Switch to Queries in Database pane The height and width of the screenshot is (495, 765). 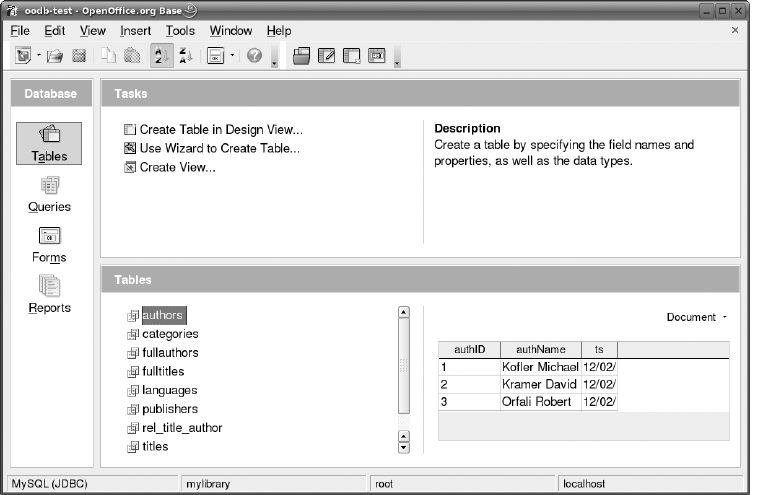coord(49,194)
